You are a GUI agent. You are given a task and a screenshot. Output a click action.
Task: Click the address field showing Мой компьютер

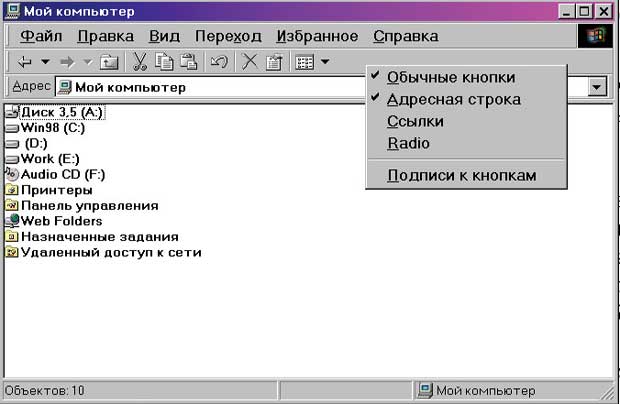point(210,87)
